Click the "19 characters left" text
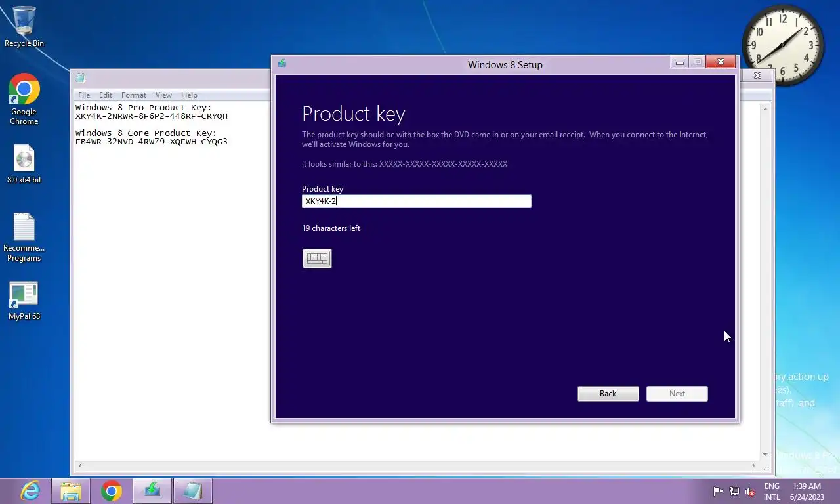The width and height of the screenshot is (840, 504). [x=331, y=228]
